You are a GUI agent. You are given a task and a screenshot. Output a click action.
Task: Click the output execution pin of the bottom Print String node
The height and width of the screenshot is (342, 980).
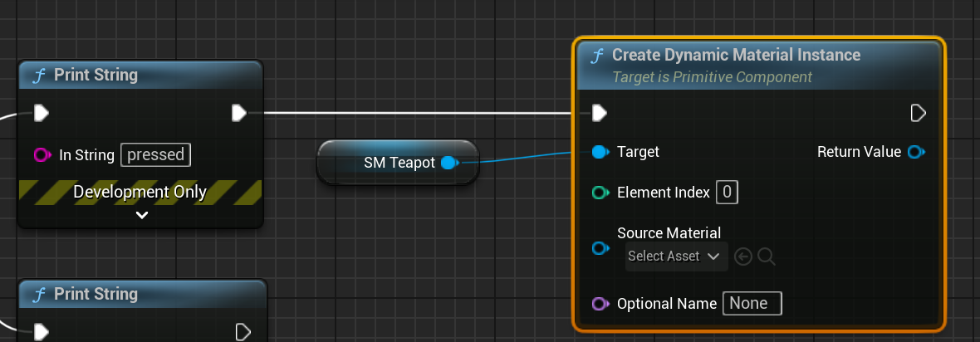[243, 332]
